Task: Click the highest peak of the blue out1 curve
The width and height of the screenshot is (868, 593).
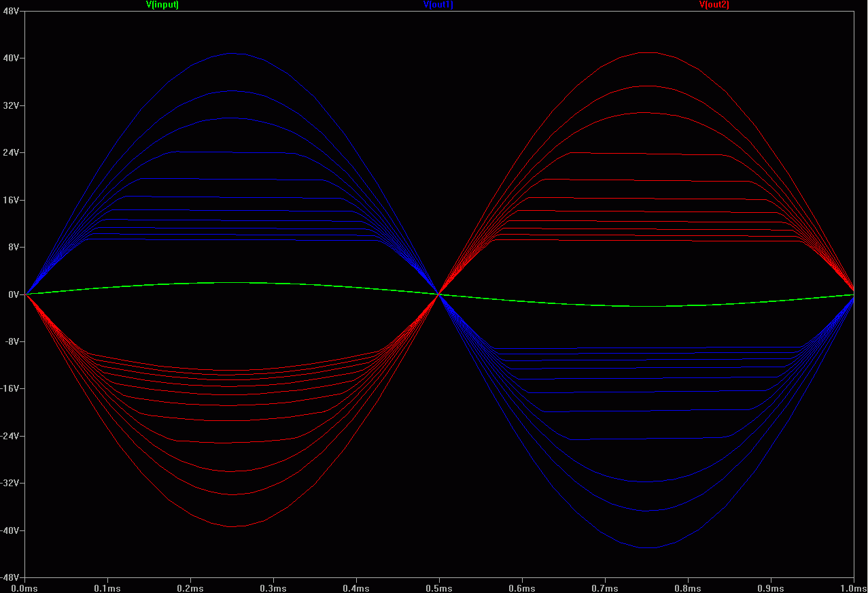Action: [x=232, y=53]
